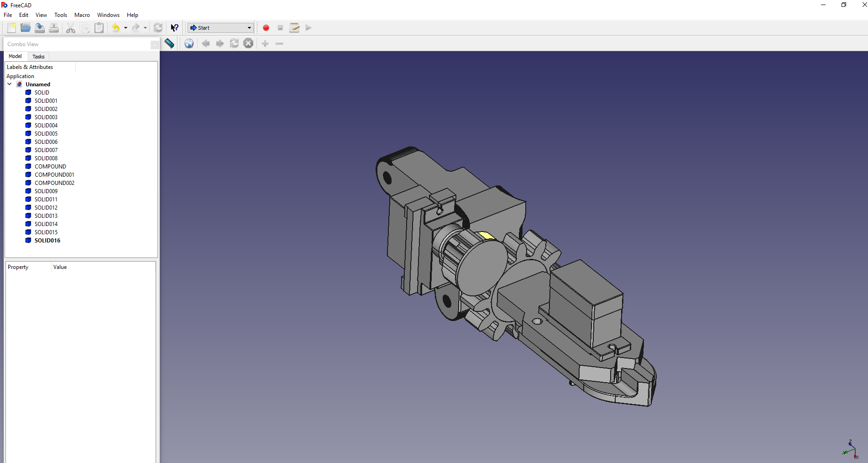The width and height of the screenshot is (868, 463).
Task: Open the Help menu
Action: [x=132, y=15]
